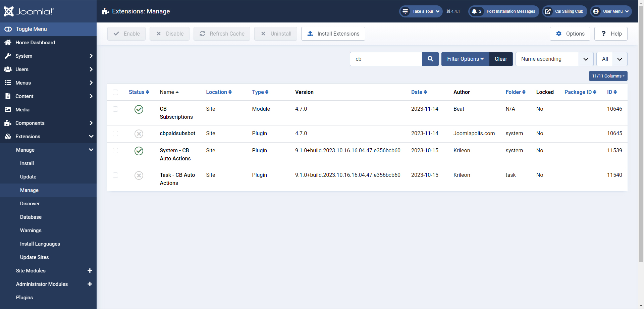
Task: Click the Users group icon
Action: tap(8, 69)
